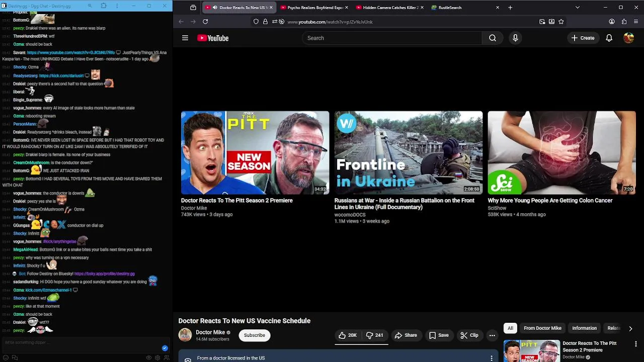Play the SciShow Colon Cancer thumbnail

pos(561,153)
